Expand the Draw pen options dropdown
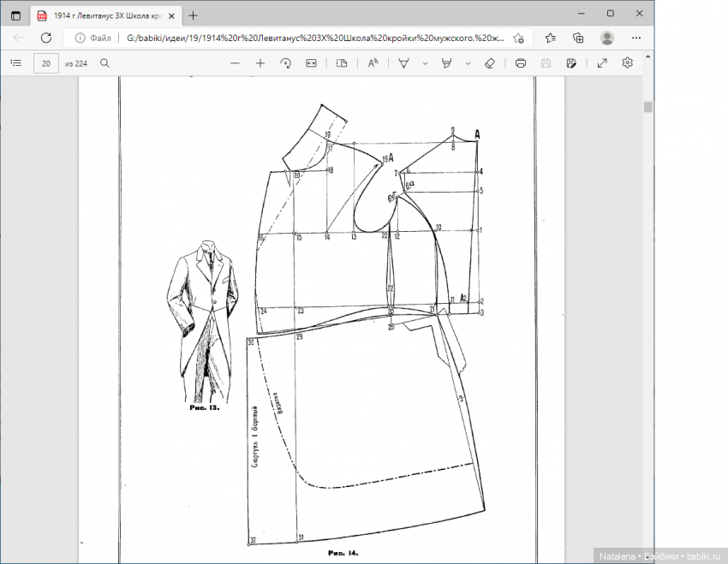 point(425,62)
